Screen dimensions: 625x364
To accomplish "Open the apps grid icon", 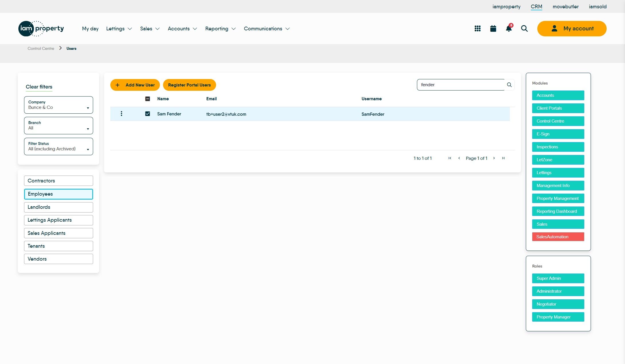I will [x=477, y=29].
